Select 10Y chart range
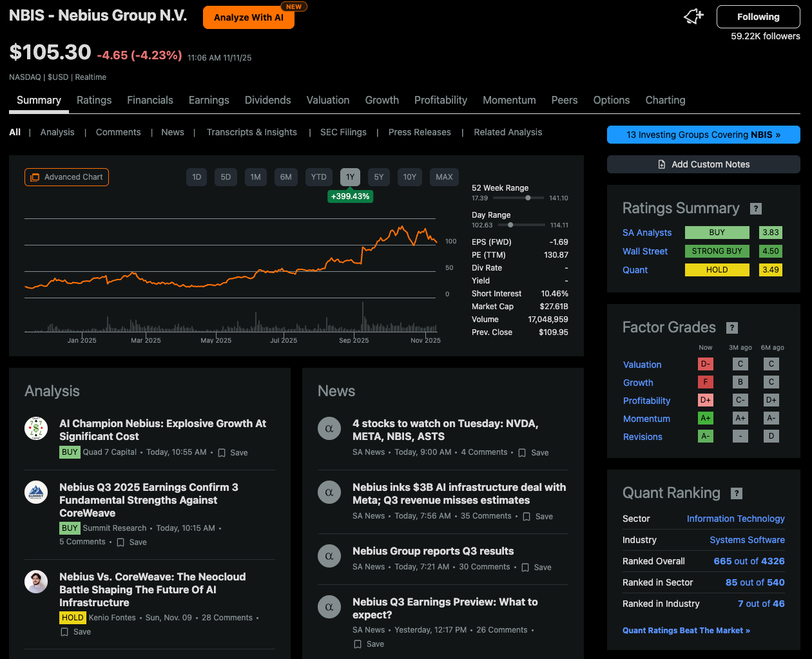 [x=410, y=177]
